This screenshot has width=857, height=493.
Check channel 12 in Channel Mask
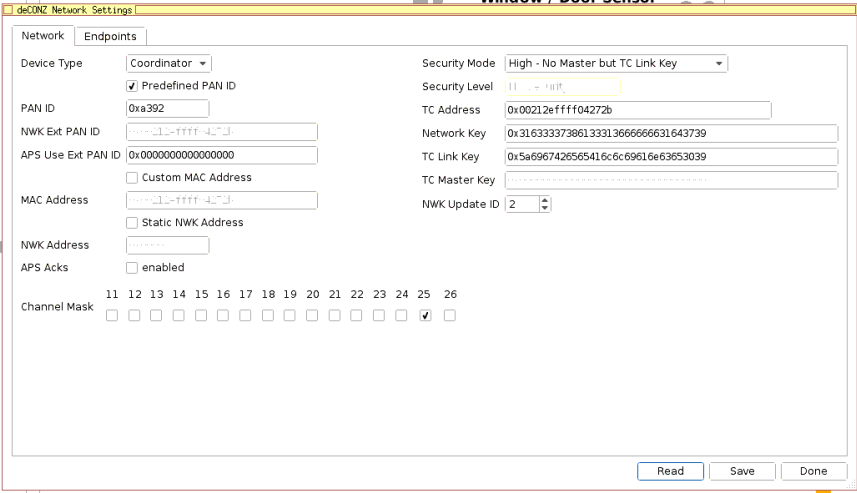134,315
